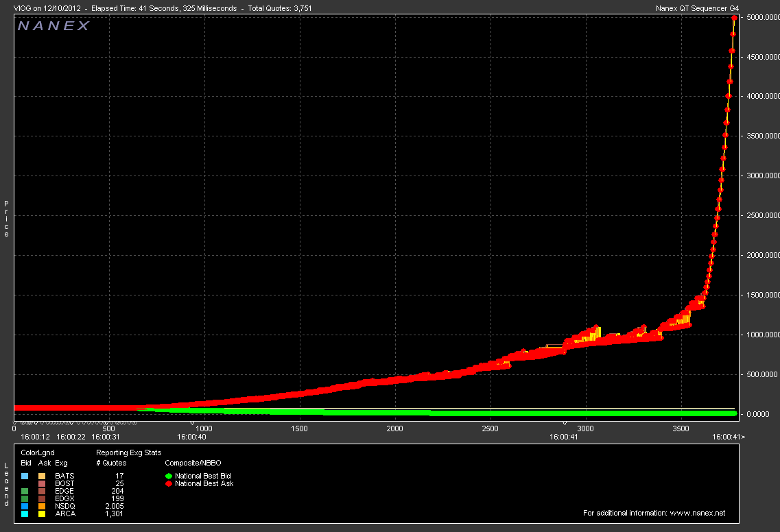Image resolution: width=780 pixels, height=532 pixels.
Task: Click the "National Best Ask" legend label
Action: (204, 483)
